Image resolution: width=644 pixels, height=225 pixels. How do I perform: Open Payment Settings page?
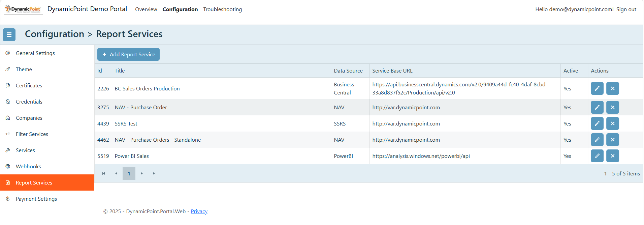[x=47, y=199]
